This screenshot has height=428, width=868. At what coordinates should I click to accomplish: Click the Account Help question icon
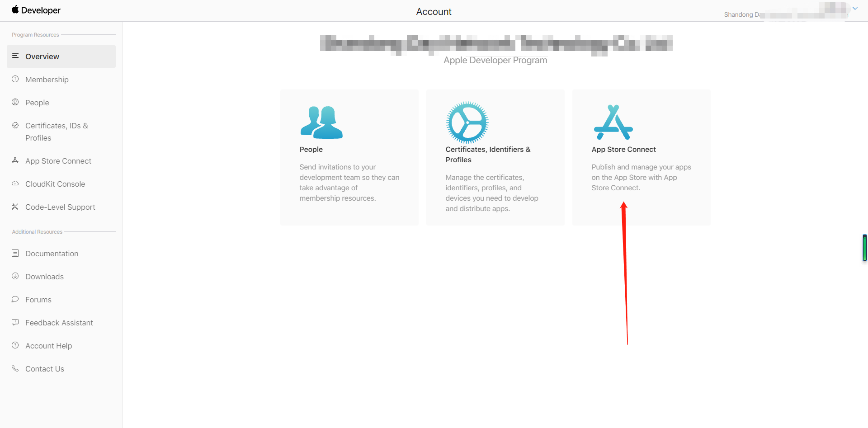15,345
